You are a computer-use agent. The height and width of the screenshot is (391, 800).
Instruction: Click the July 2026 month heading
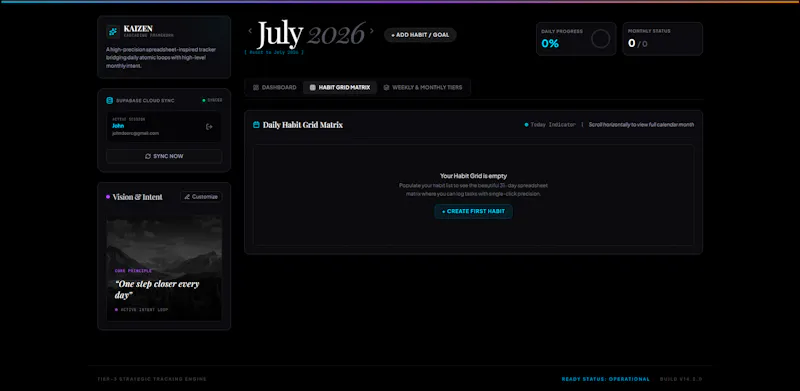[311, 34]
